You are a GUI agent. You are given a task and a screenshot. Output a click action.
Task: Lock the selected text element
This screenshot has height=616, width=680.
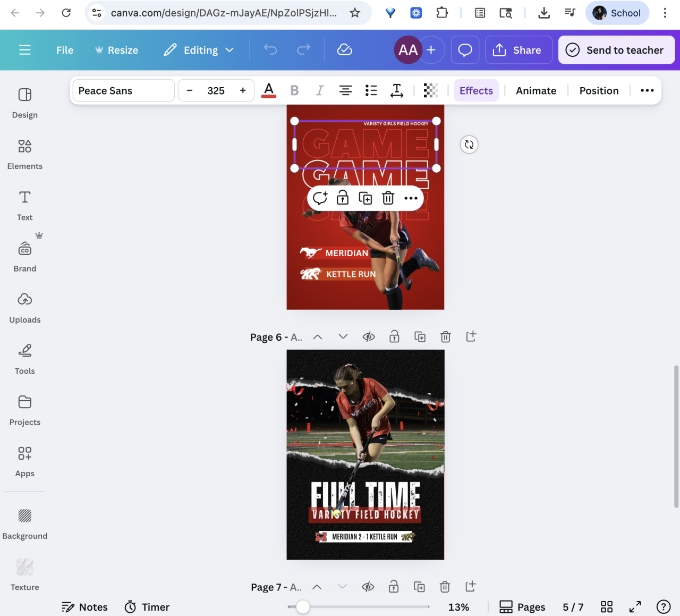click(343, 198)
